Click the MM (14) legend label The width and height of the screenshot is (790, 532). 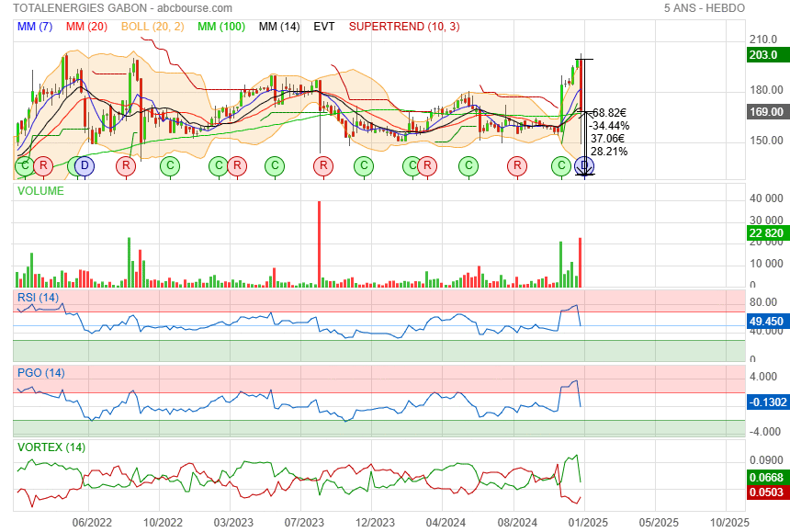(279, 27)
